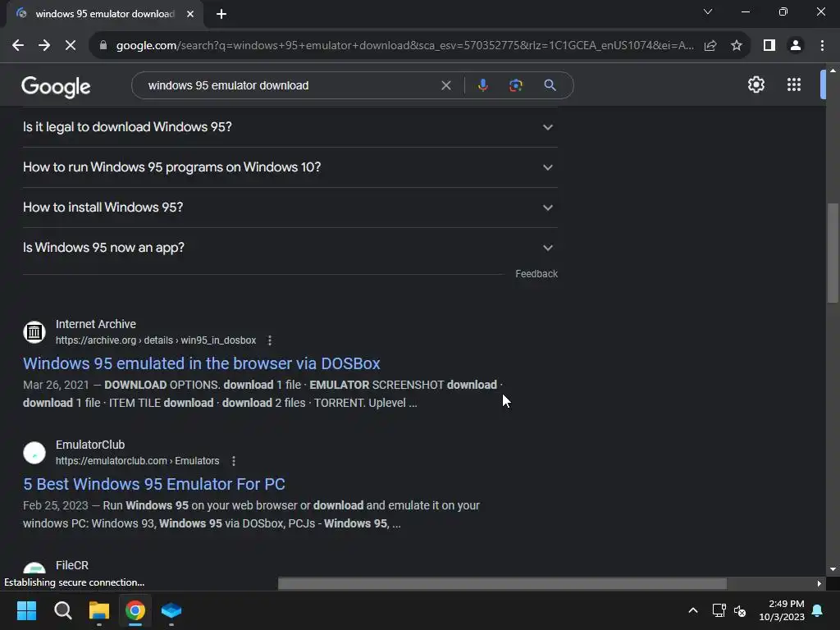Image resolution: width=840 pixels, height=630 pixels.
Task: Open more options for Internet Archive result
Action: [269, 340]
